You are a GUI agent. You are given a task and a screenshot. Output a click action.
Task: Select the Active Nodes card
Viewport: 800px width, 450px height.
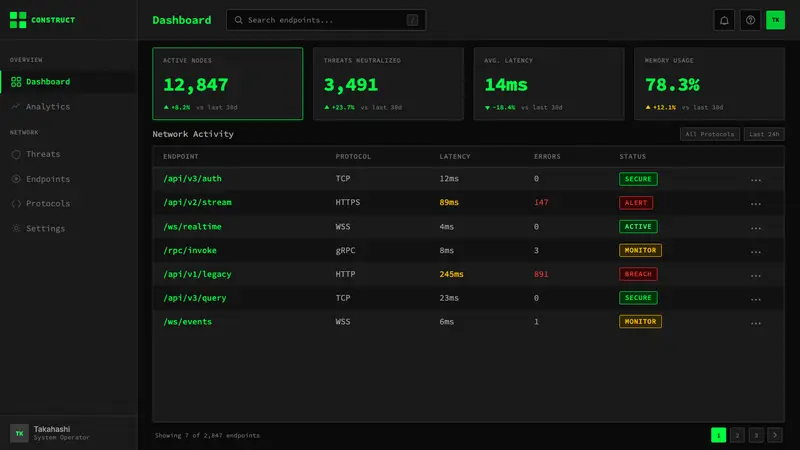click(228, 84)
